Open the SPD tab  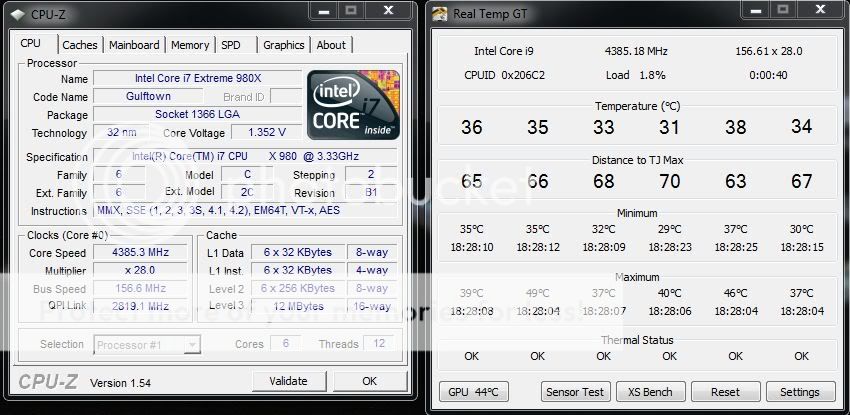tap(230, 45)
